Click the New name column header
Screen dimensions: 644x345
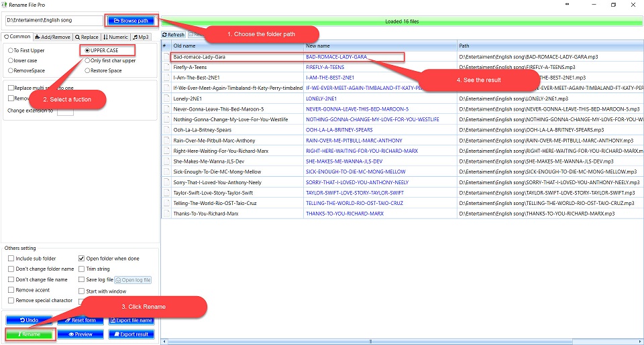(x=380, y=46)
